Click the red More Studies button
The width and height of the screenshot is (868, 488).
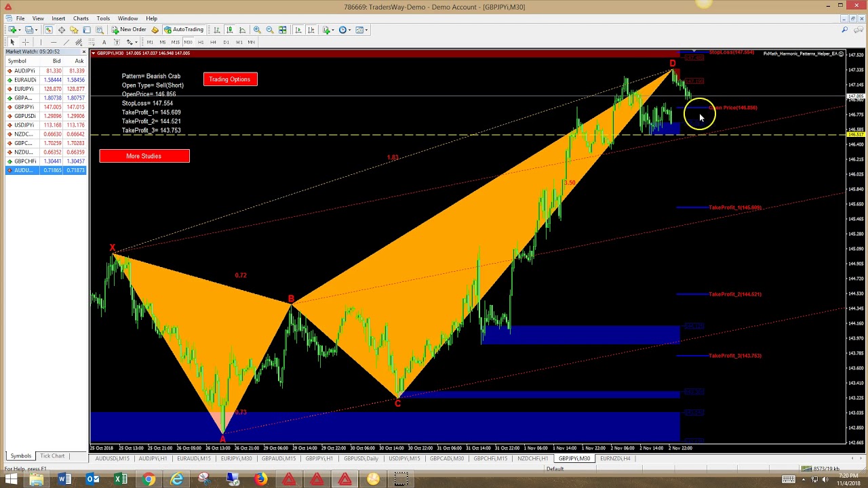pyautogui.click(x=144, y=156)
